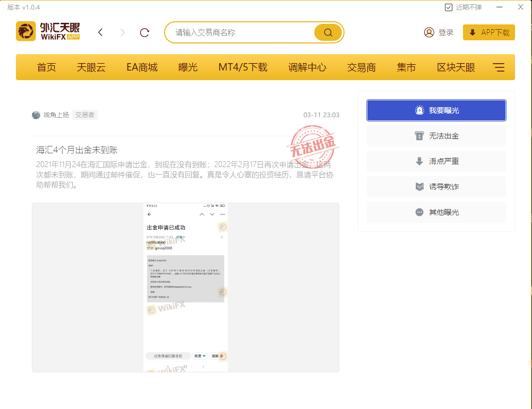Click the 我要曝光 button
This screenshot has width=532, height=409.
436,110
